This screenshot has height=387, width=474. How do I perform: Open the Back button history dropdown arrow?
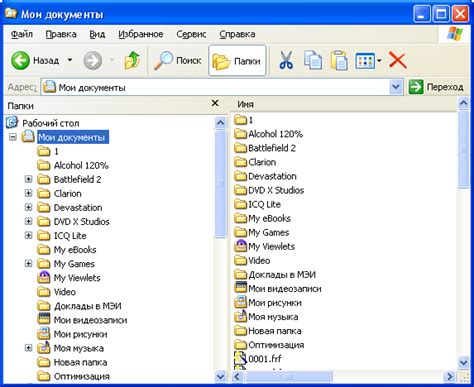pyautogui.click(x=70, y=60)
